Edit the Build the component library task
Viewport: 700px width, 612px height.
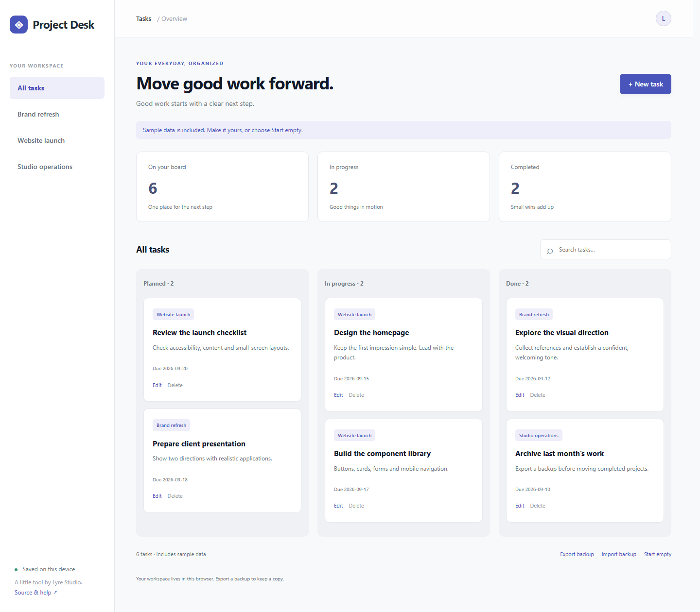338,506
